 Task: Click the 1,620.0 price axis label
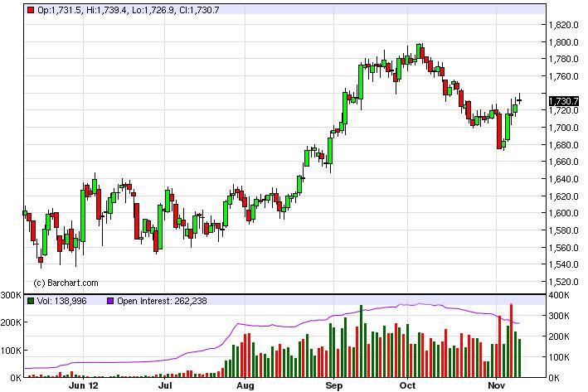pos(564,196)
